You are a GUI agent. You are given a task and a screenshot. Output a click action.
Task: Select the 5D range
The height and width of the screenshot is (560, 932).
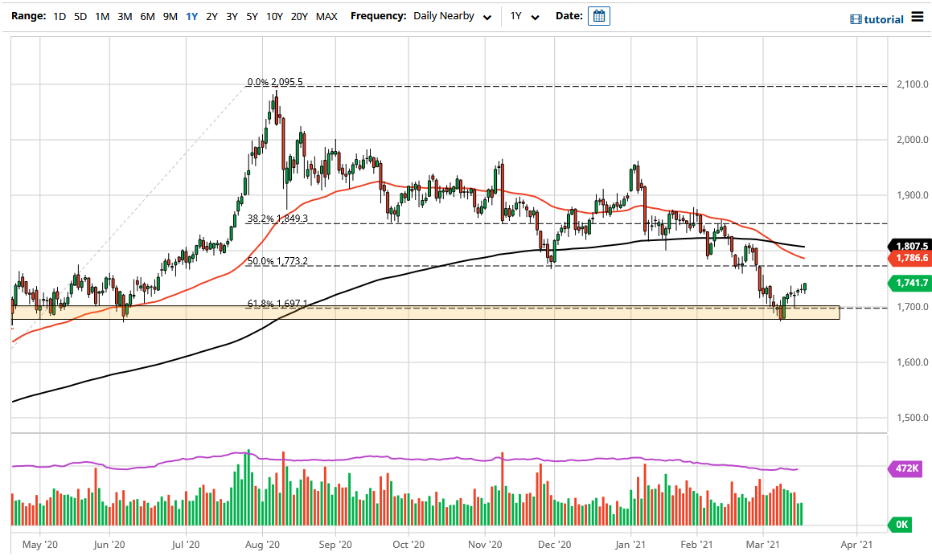coord(80,17)
